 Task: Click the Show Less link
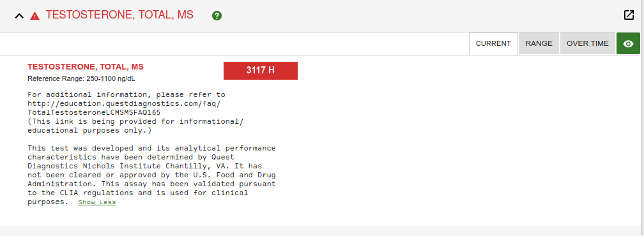tap(97, 202)
